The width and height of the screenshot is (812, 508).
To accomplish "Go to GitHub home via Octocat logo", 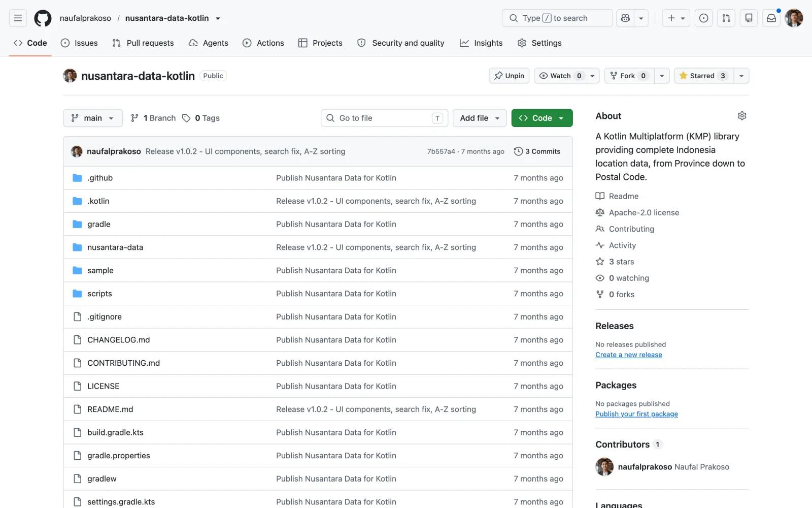I will pyautogui.click(x=43, y=18).
